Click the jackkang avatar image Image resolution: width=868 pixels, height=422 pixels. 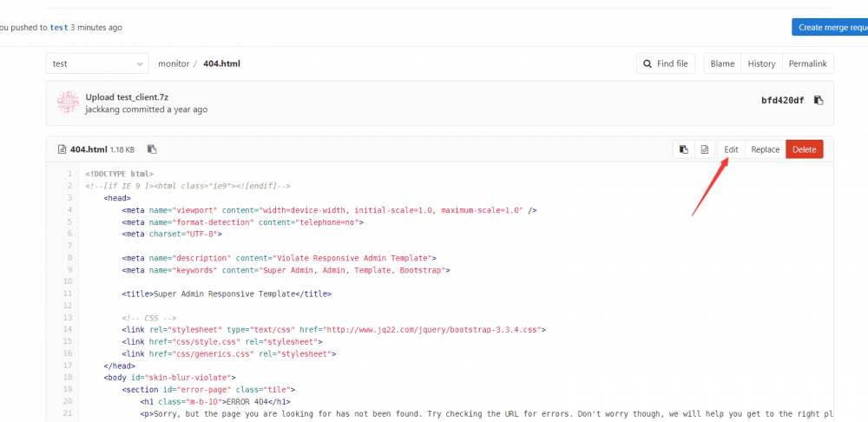click(68, 102)
